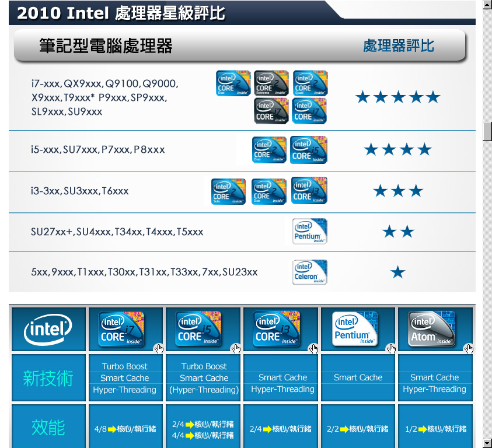This screenshot has height=448, width=492.
Task: Click the white Intel logo in the comparison table
Action: (x=48, y=330)
